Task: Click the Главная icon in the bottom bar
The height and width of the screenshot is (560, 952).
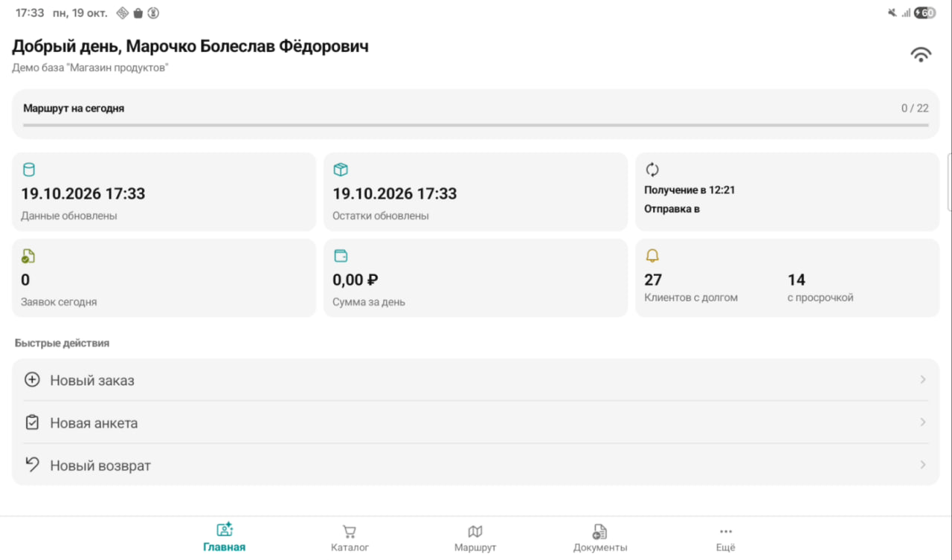Action: pos(225,530)
